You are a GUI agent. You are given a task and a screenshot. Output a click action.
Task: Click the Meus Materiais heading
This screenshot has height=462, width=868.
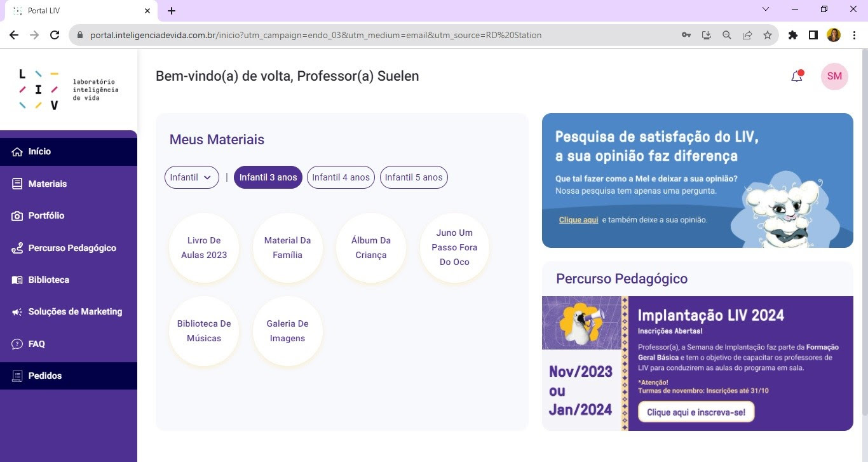click(217, 140)
